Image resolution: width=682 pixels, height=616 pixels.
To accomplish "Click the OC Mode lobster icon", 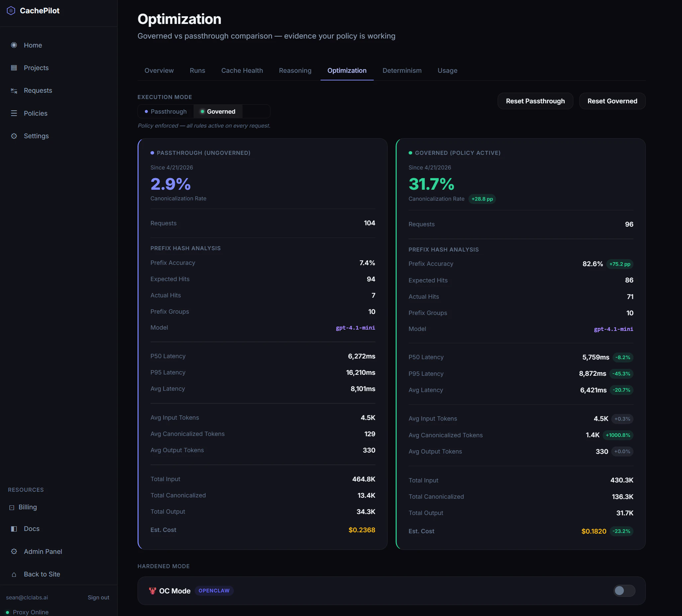I will click(x=152, y=591).
